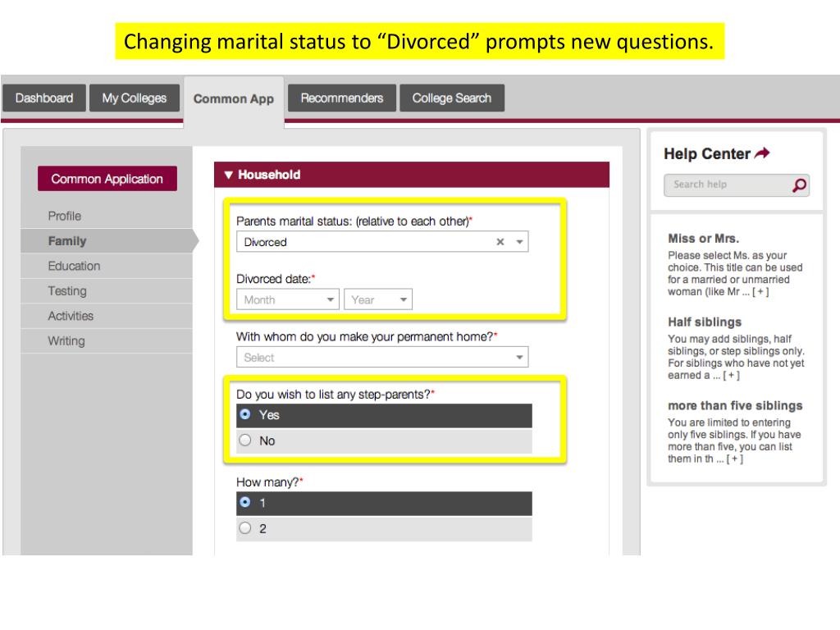Go to the Dashboard tab
Image resolution: width=840 pixels, height=630 pixels.
pyautogui.click(x=44, y=98)
